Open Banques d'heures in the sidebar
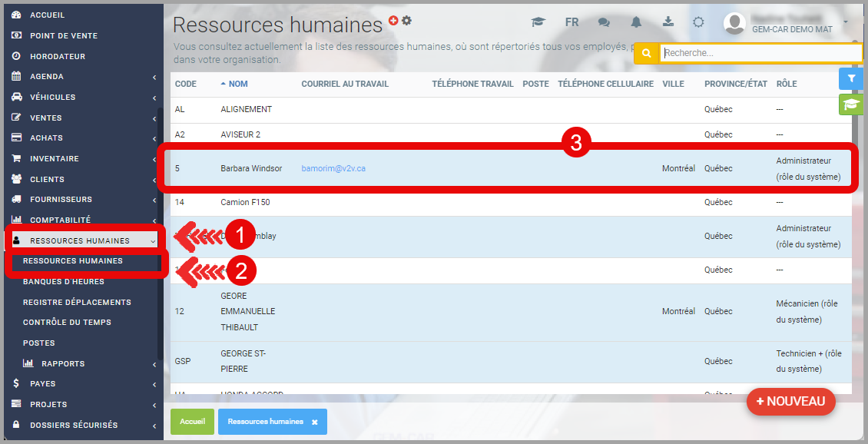The image size is (868, 444). tap(64, 282)
